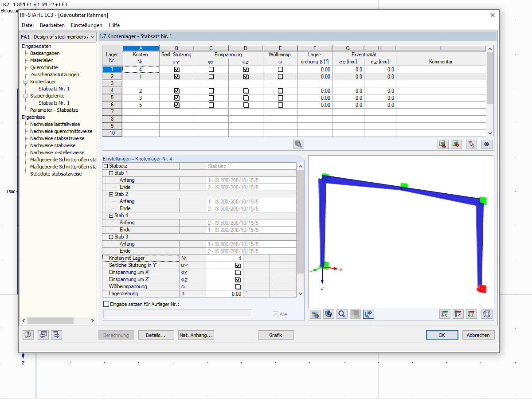Image resolution: width=532 pixels, height=399 pixels.
Task: Open the Bearbeiten menu
Action: pos(52,25)
